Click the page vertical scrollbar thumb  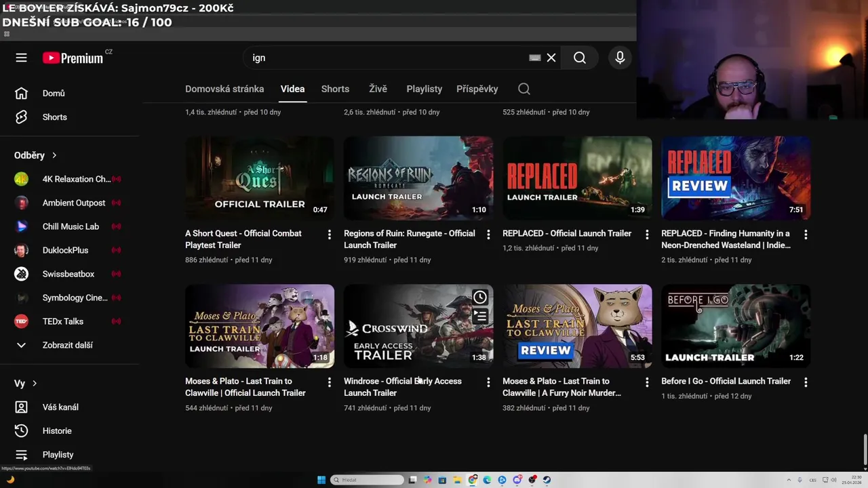point(865,451)
